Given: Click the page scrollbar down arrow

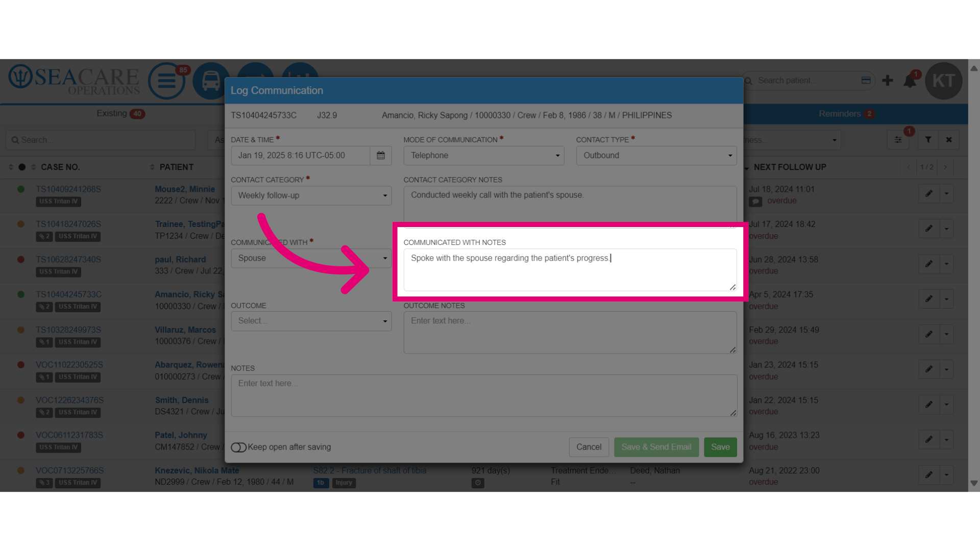Looking at the screenshot, I should point(974,483).
